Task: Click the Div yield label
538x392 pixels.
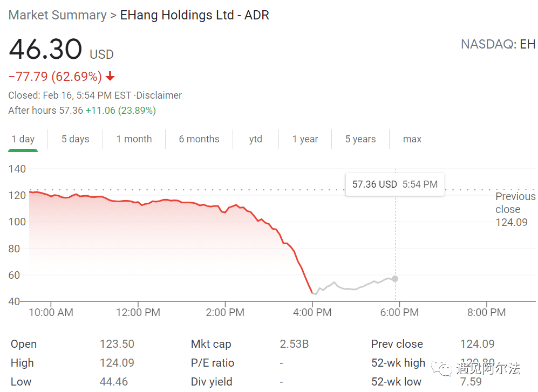Action: click(212, 382)
